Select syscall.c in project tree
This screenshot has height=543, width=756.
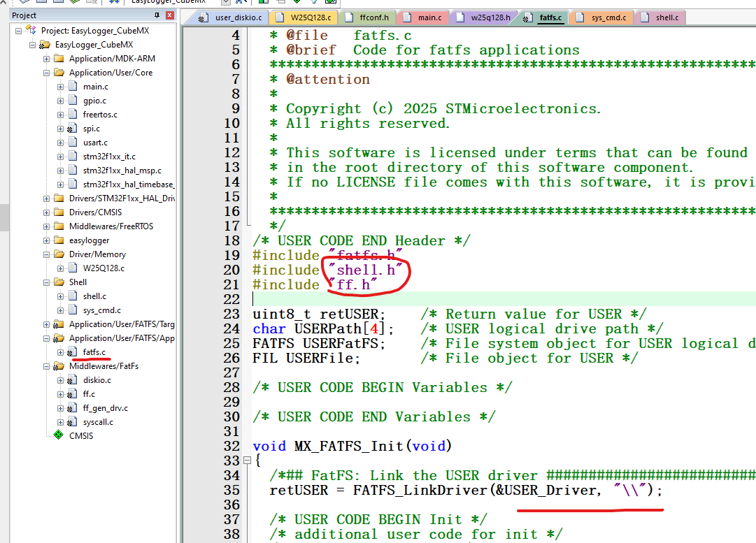point(98,422)
